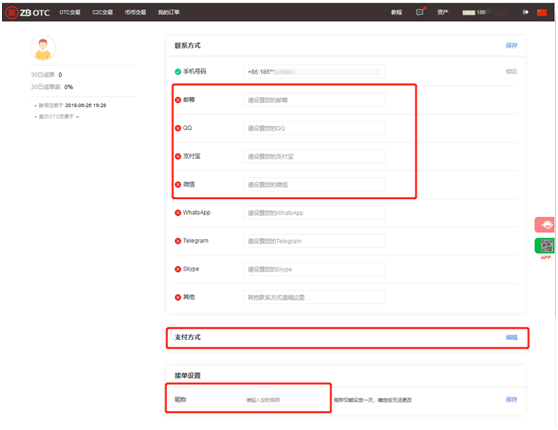Show the APP QR code icon
Viewport: 558px width, 430px height.
pyautogui.click(x=546, y=245)
